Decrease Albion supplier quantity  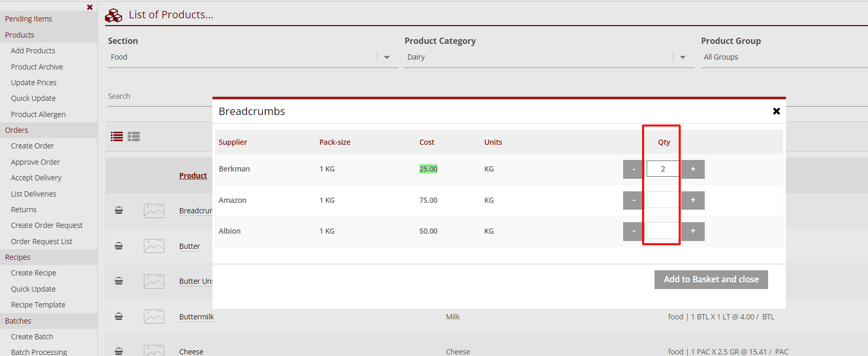tap(634, 231)
